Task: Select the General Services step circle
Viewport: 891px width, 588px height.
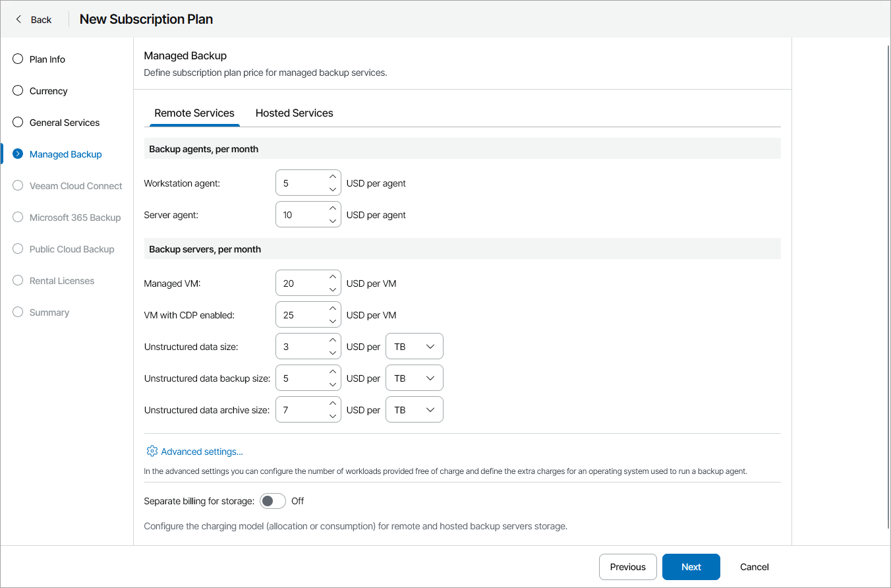Action: [18, 123]
